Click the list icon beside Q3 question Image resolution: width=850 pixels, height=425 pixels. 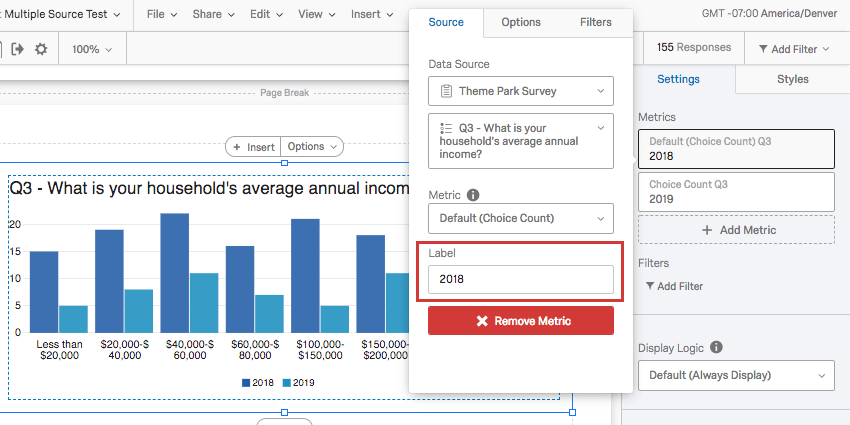pos(446,128)
